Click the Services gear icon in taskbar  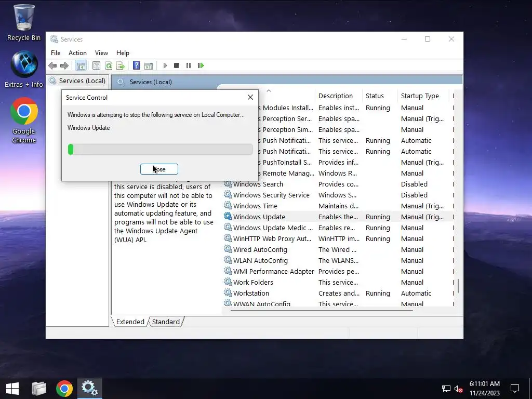[89, 389]
